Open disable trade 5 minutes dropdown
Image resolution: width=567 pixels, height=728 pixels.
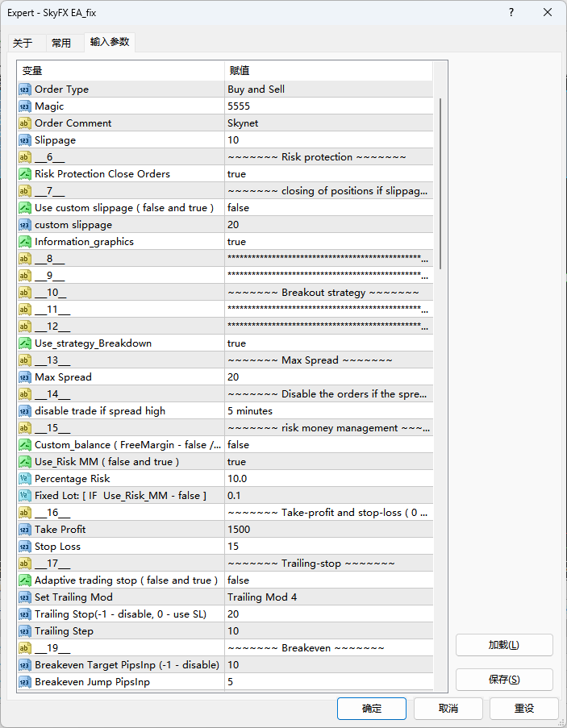pos(328,411)
